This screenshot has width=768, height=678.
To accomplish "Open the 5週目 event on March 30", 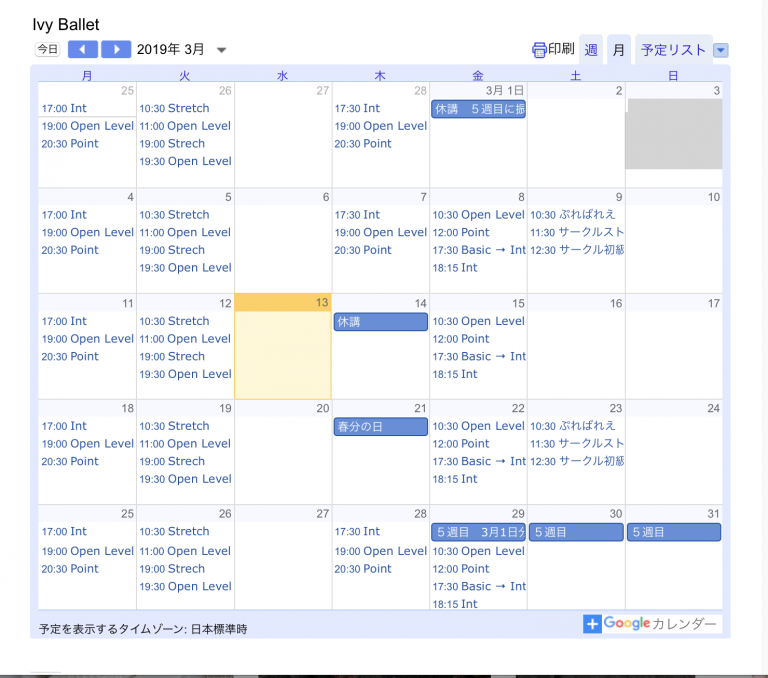I will [575, 532].
